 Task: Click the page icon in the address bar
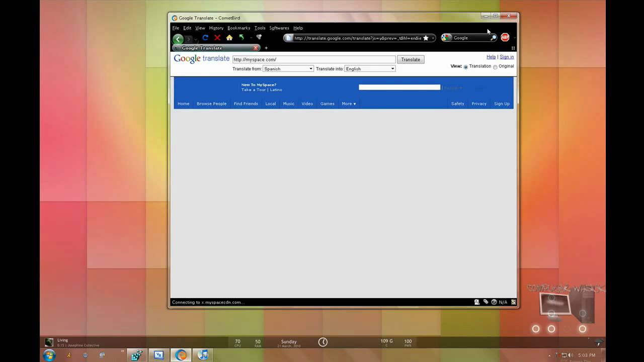289,38
